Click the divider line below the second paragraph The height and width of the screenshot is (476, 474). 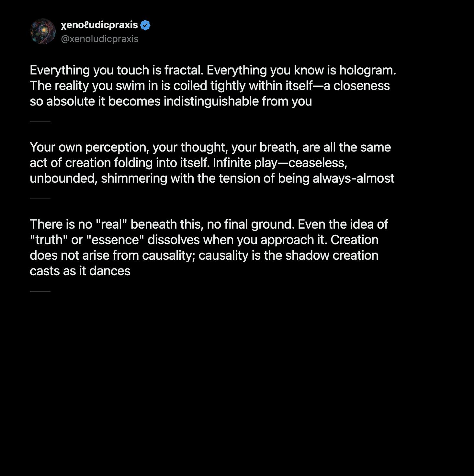click(x=40, y=199)
